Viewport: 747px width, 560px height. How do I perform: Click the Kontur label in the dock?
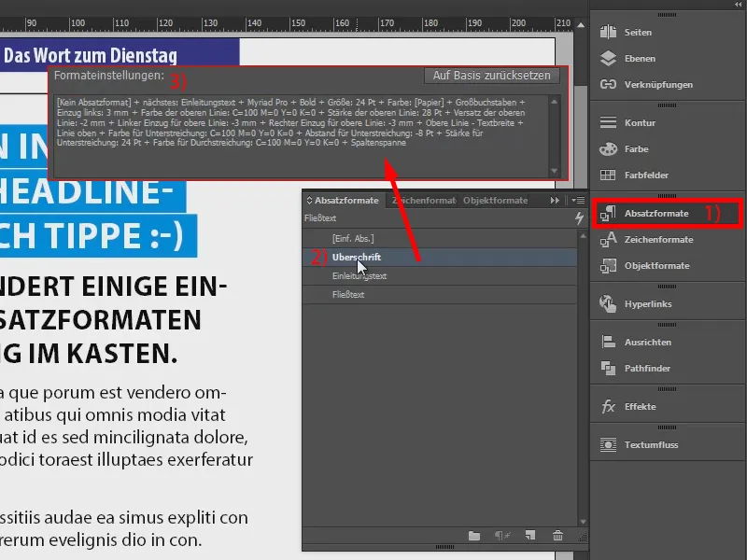point(640,122)
